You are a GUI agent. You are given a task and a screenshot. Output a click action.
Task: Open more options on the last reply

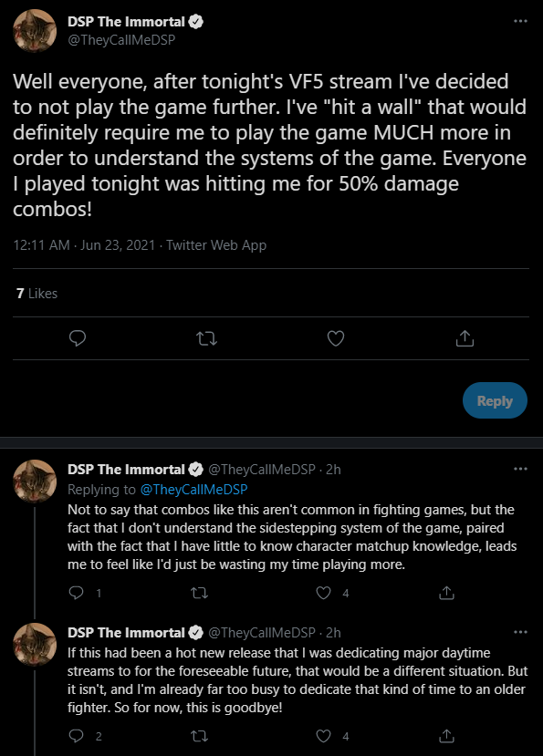pos(520,632)
